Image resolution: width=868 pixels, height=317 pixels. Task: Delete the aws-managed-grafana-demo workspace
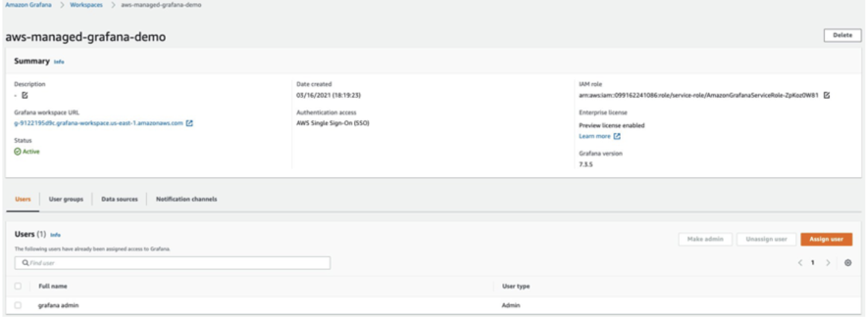(x=842, y=35)
